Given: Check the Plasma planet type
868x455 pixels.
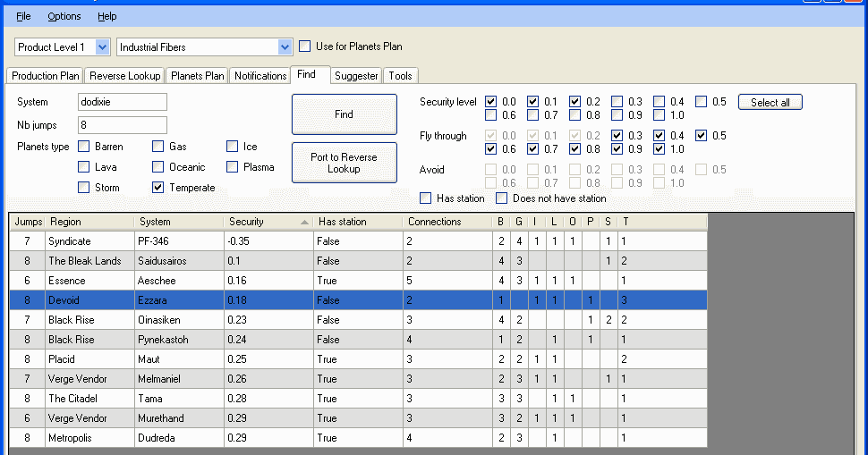Looking at the screenshot, I should pos(232,167).
